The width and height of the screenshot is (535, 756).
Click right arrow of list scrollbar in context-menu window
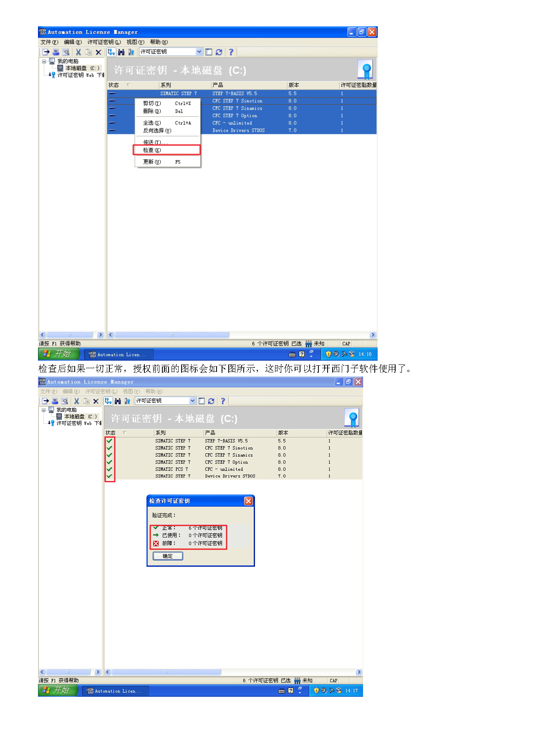coord(373,335)
